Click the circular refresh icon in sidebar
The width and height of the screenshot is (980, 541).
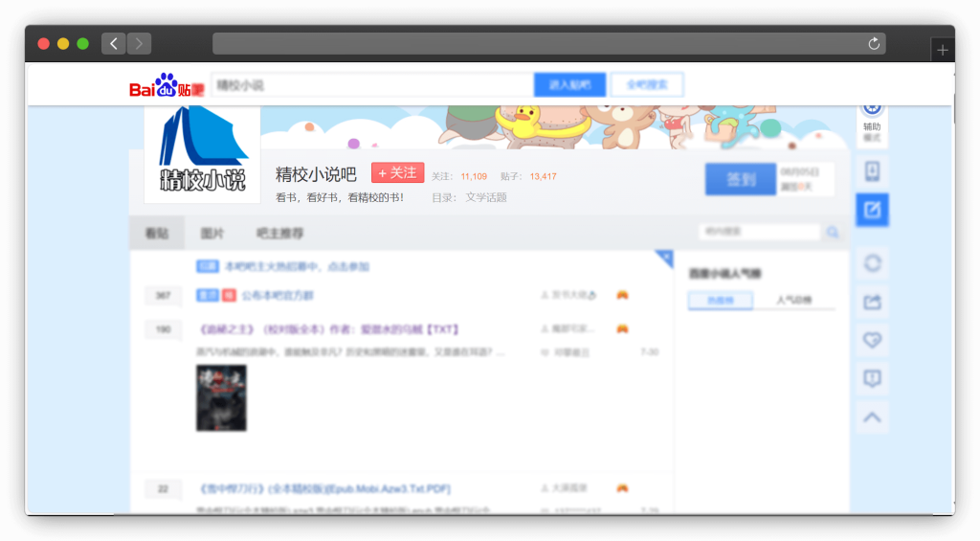pyautogui.click(x=872, y=263)
